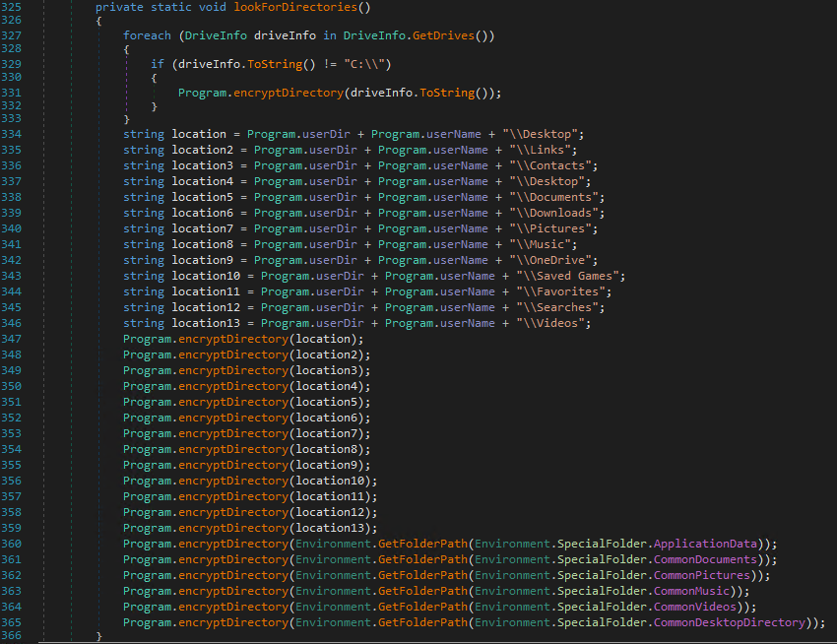Click the "\\OneDrive" string literal
This screenshot has height=644, width=837.
550,260
